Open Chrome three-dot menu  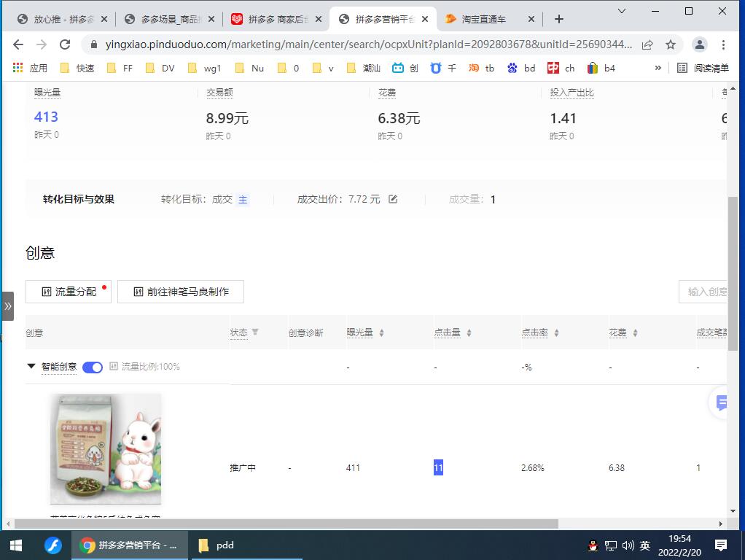[x=723, y=44]
